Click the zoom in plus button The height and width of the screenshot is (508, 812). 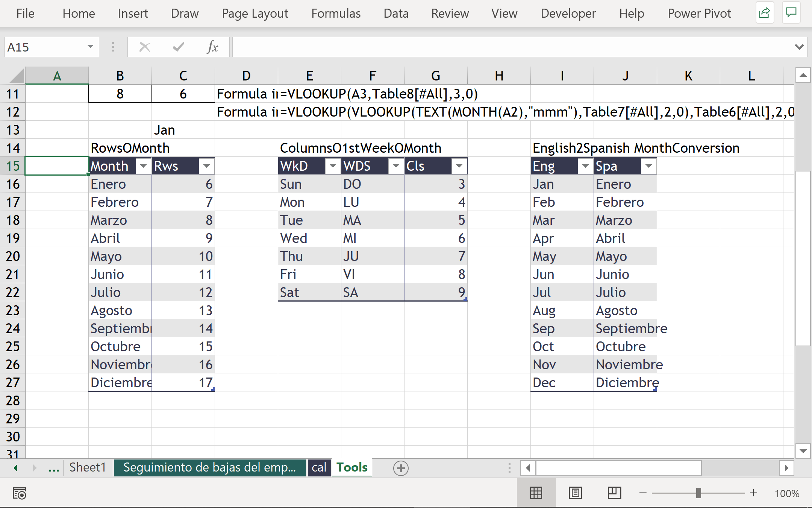click(x=753, y=493)
